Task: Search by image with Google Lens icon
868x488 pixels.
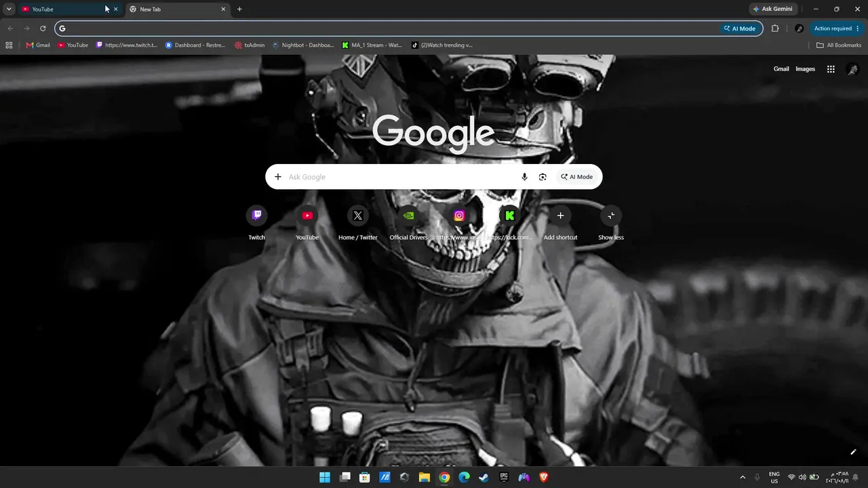Action: point(542,177)
